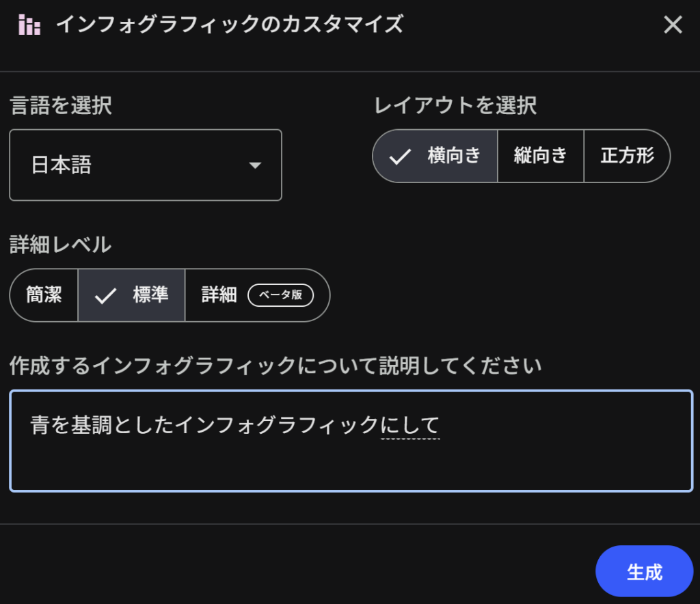
Task: Click the infographic bar-chart icon in the header
Action: (29, 25)
